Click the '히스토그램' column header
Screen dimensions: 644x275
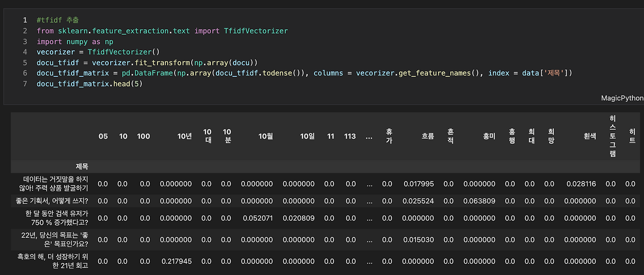pos(612,136)
